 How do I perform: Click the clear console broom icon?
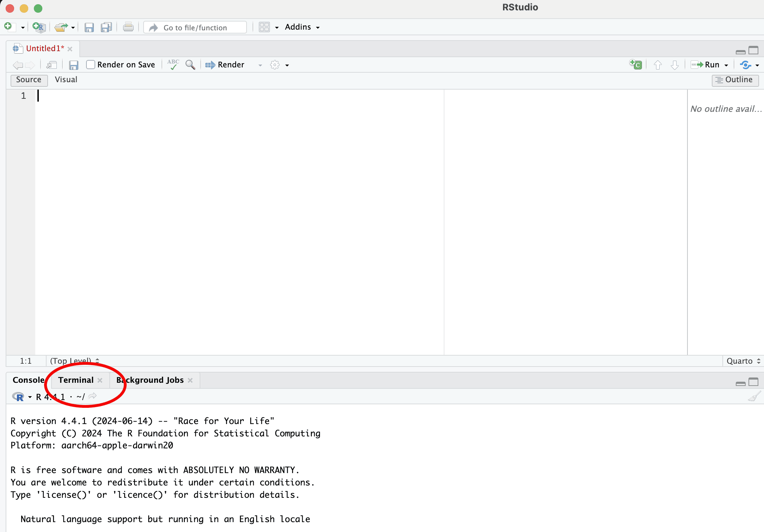coord(754,397)
